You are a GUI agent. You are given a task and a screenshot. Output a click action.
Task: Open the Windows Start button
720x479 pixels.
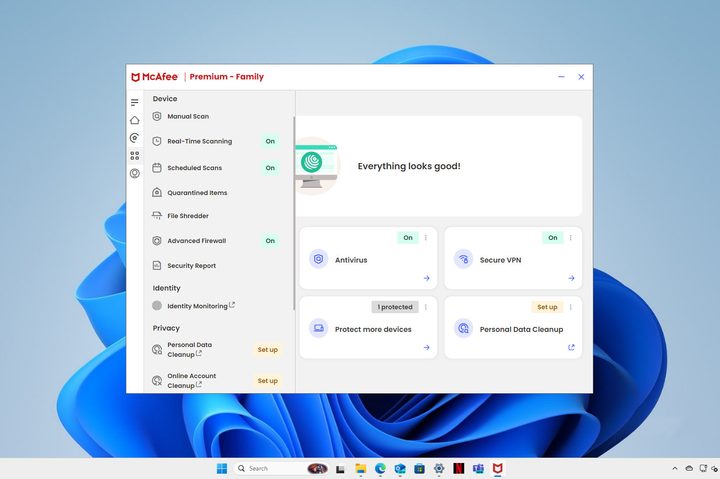(x=222, y=468)
